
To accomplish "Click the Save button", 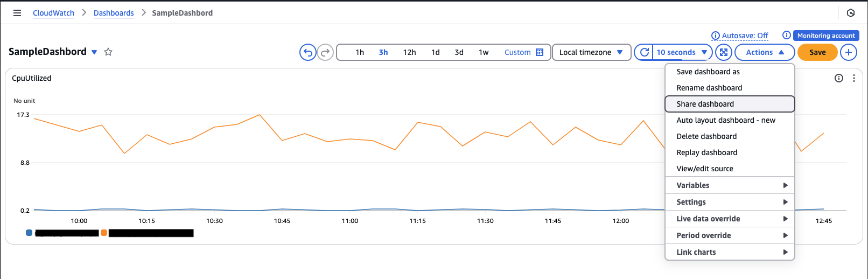I will coord(817,52).
